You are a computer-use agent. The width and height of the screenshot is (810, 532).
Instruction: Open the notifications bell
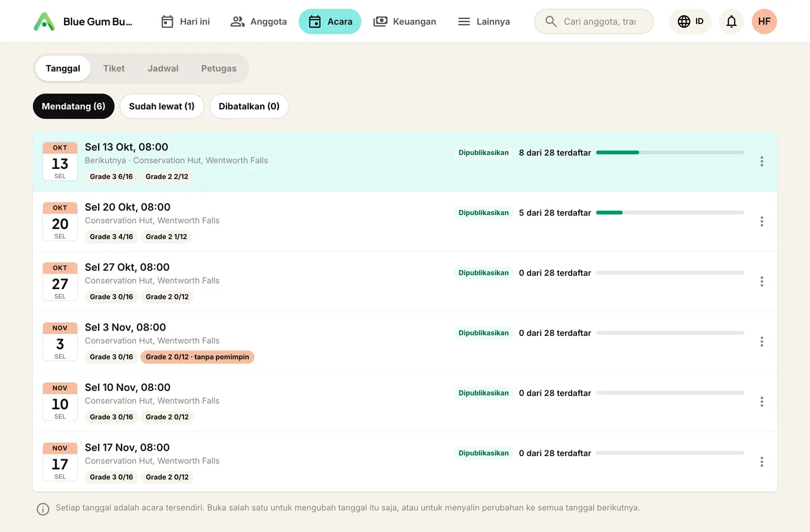click(x=732, y=22)
